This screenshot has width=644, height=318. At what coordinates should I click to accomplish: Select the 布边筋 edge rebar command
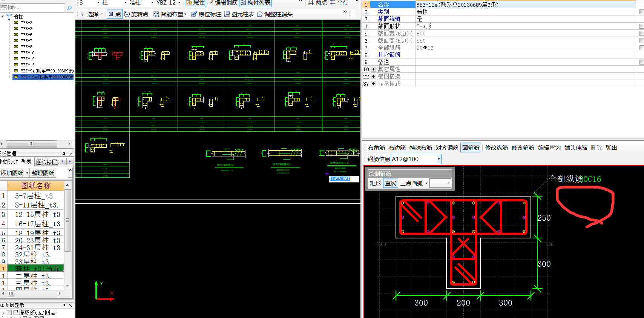pyautogui.click(x=397, y=148)
